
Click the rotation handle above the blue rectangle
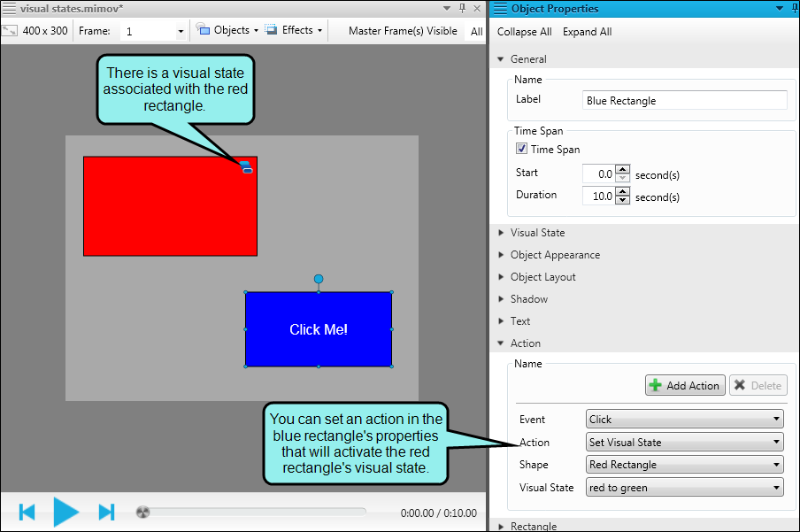[319, 279]
